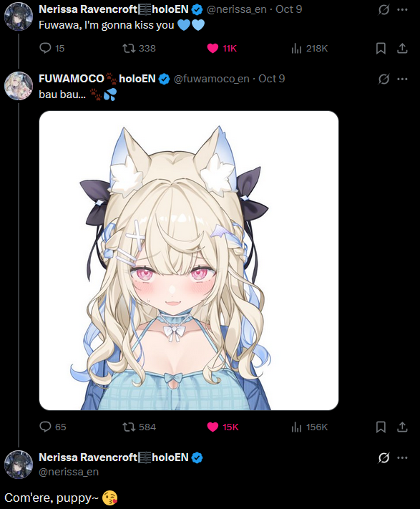This screenshot has width=420, height=509.
Task: Share FUWAMOCO's bau bau tweet
Action: click(x=402, y=427)
